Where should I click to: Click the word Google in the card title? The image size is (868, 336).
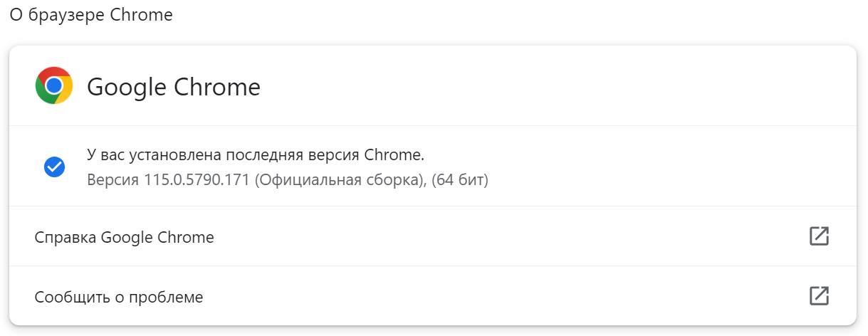click(x=127, y=87)
